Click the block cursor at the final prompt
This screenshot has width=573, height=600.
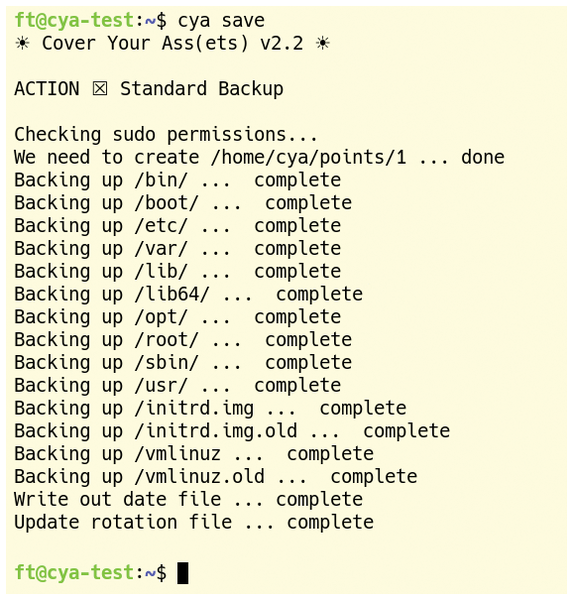(x=183, y=573)
